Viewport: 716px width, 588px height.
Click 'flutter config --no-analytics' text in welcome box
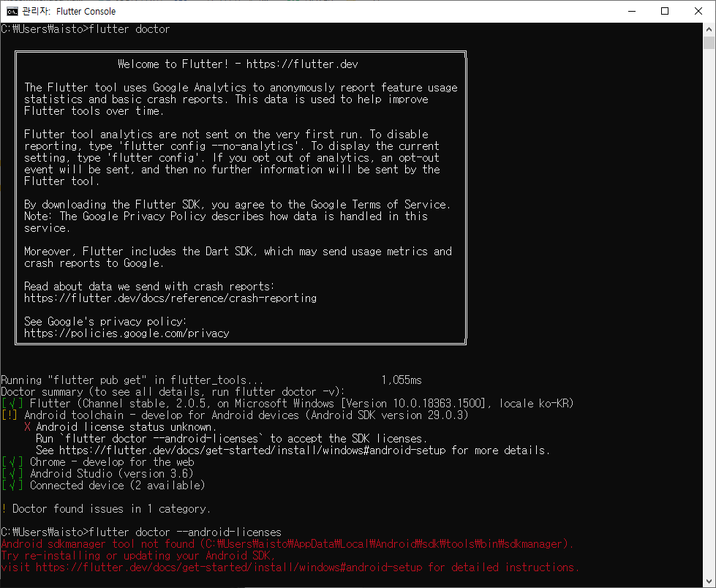point(209,146)
